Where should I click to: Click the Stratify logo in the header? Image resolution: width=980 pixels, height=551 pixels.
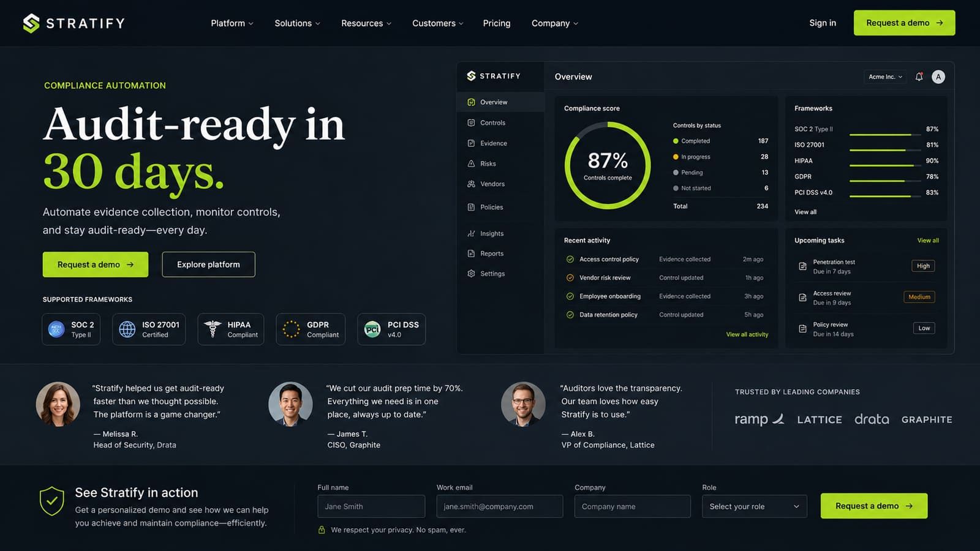coord(73,23)
